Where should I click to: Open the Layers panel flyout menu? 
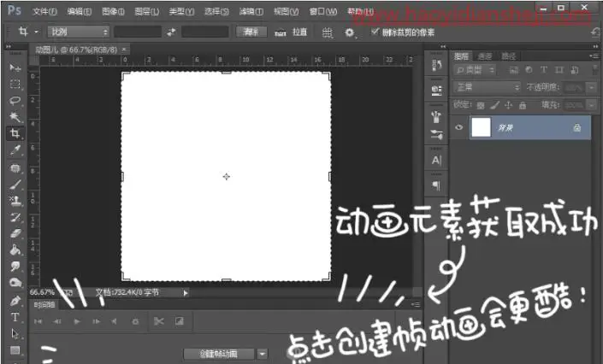coord(594,56)
